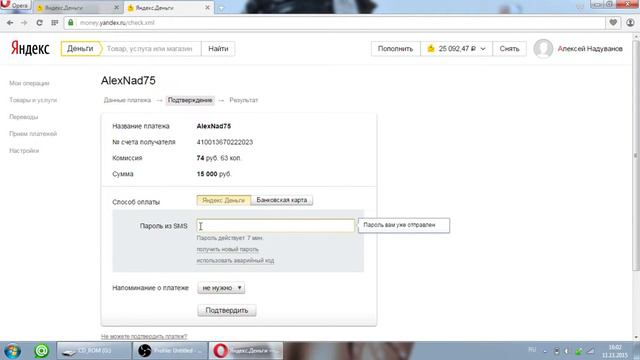Click the Снять button
This screenshot has height=360, width=640.
[x=509, y=49]
